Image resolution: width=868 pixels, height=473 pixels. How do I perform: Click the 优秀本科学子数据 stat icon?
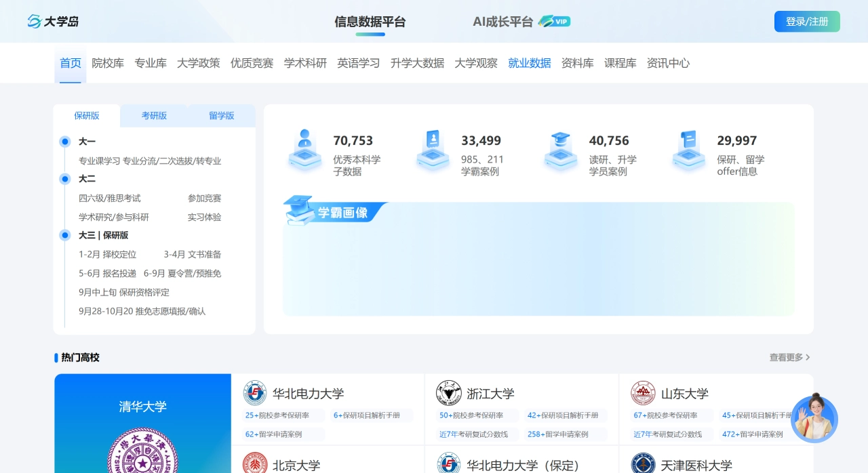click(x=304, y=150)
